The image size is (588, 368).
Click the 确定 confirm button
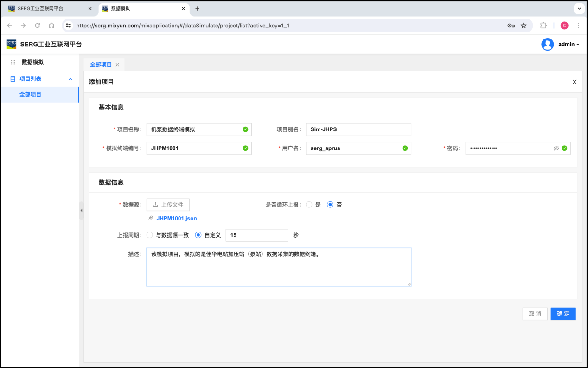[x=563, y=314]
